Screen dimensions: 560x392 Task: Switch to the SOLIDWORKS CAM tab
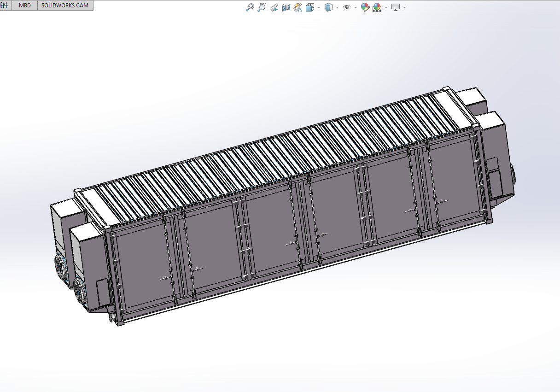point(65,6)
